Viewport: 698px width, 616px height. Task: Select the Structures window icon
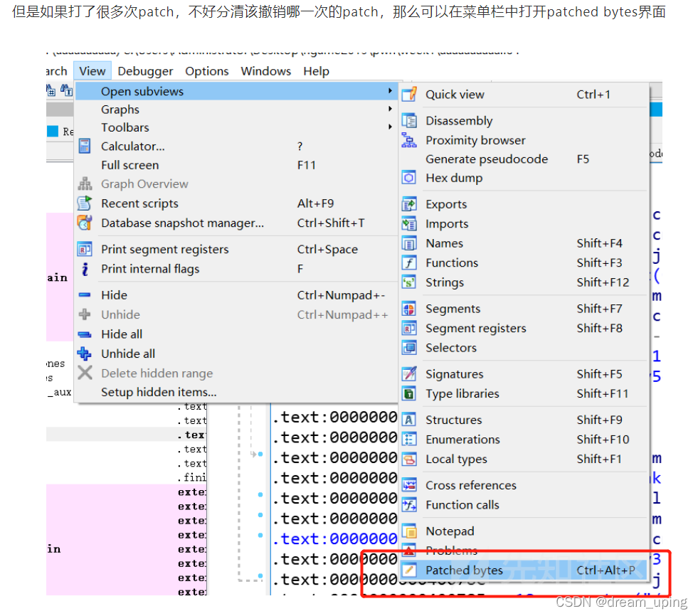(409, 420)
